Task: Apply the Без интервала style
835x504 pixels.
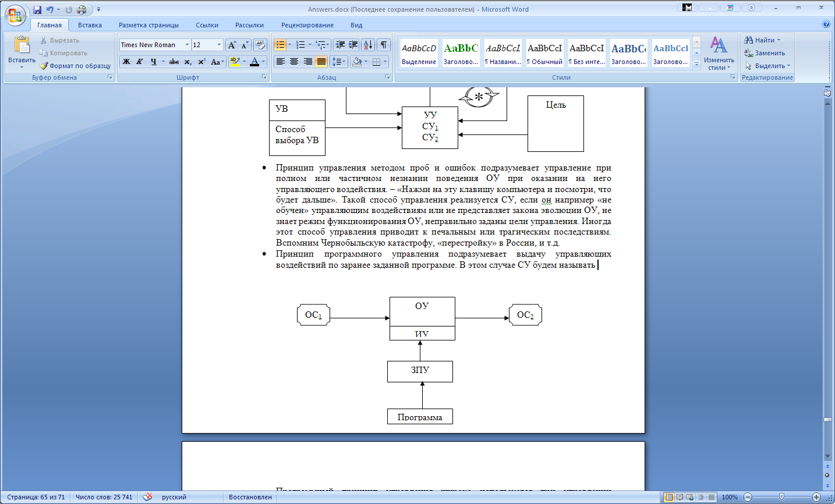Action: (586, 53)
